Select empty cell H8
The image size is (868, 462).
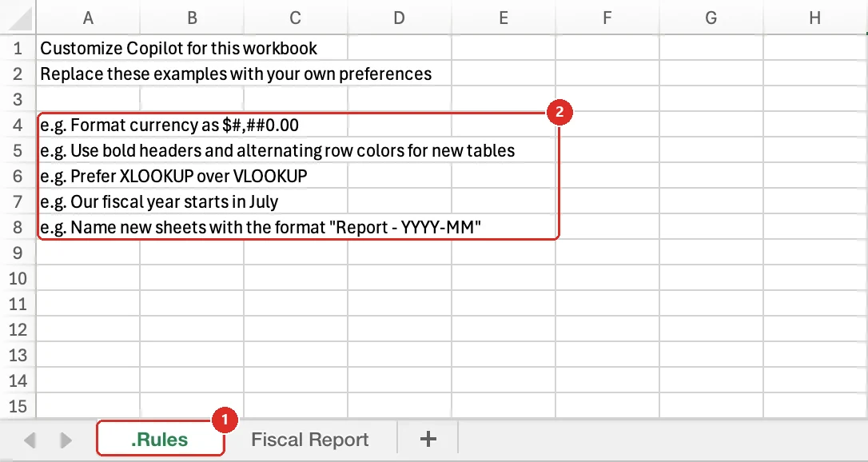pyautogui.click(x=815, y=227)
